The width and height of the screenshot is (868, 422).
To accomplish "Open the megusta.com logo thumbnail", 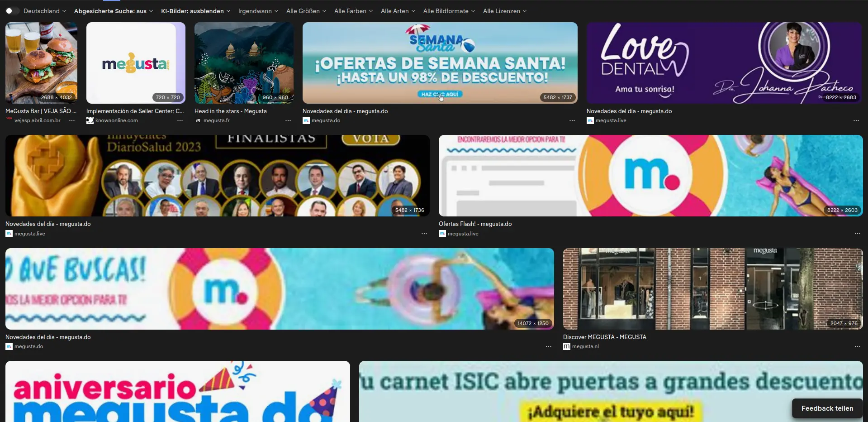I will (x=136, y=63).
